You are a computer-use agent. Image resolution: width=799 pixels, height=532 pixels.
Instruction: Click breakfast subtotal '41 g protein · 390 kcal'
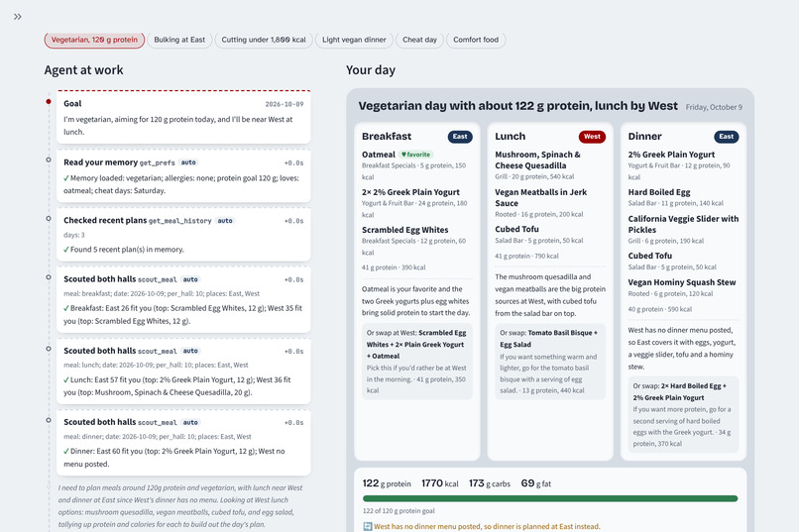click(x=394, y=267)
